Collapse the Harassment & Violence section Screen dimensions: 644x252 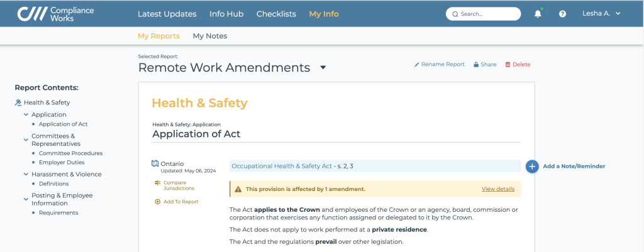[26, 174]
